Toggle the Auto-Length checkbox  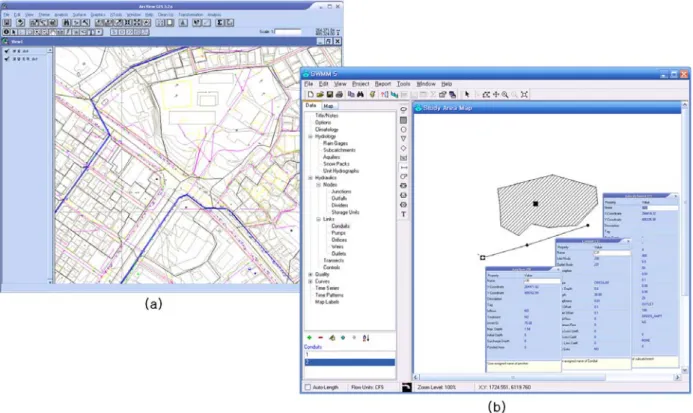(308, 387)
